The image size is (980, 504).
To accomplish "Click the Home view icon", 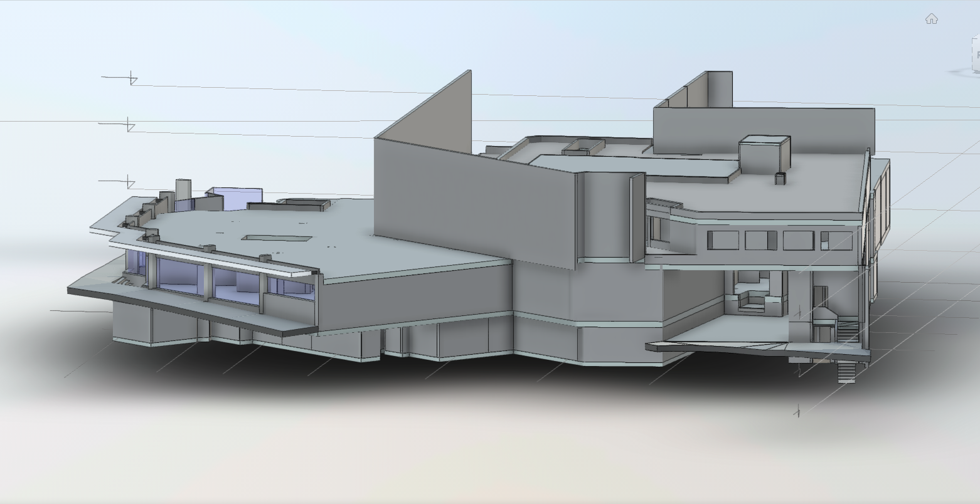I will pyautogui.click(x=931, y=19).
